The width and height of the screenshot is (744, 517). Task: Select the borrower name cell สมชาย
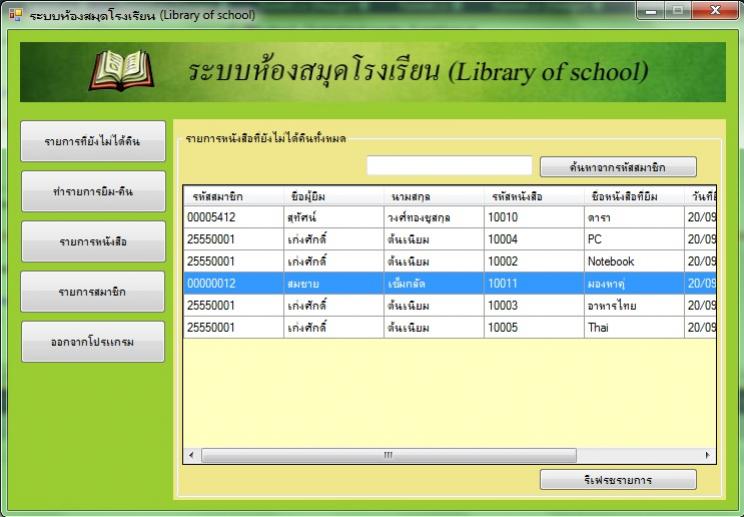pyautogui.click(x=334, y=284)
